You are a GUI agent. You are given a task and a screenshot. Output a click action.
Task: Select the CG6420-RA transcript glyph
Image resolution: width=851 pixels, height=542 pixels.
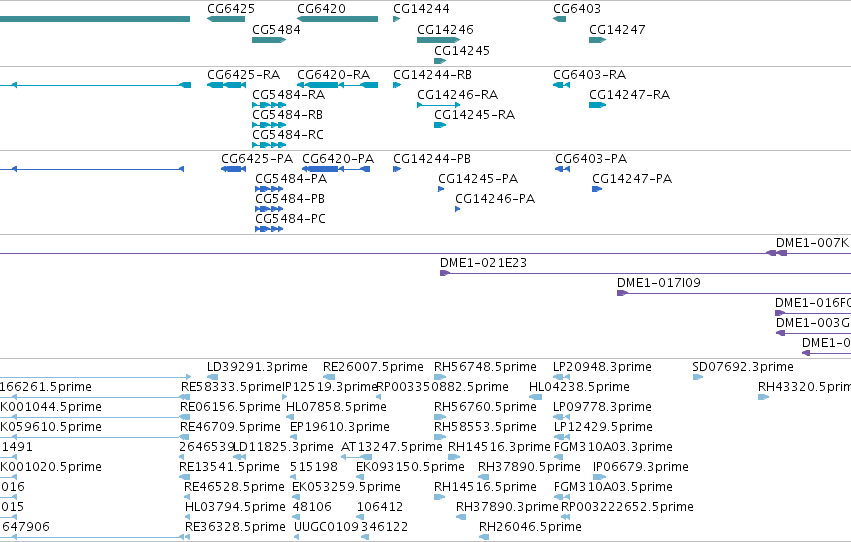pyautogui.click(x=338, y=85)
